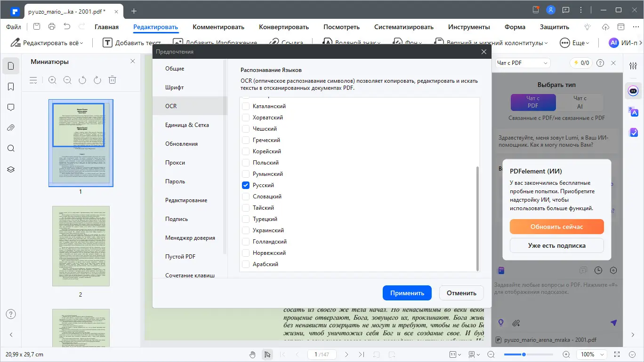The width and height of the screenshot is (644, 362).
Task: Zoom in thumbnails with the plus magnifier
Action: [52, 80]
